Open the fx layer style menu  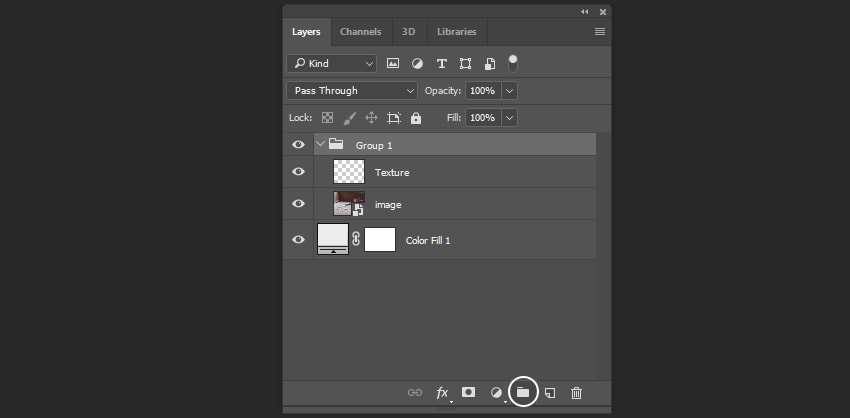pyautogui.click(x=442, y=393)
